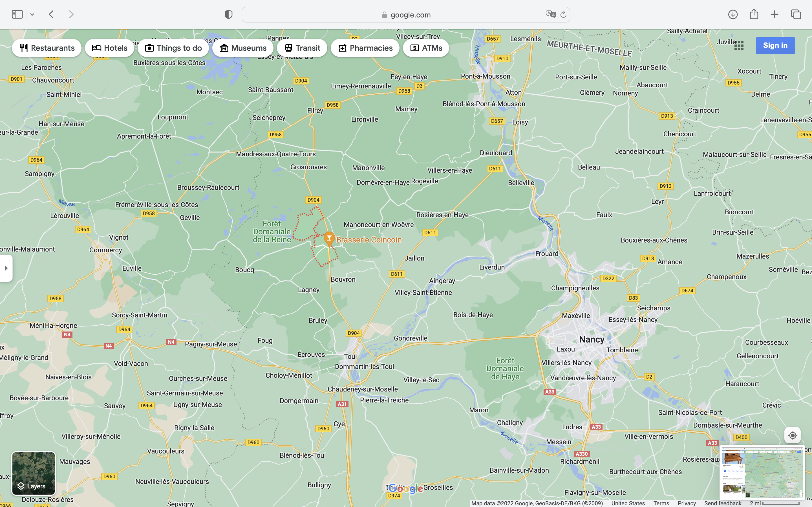Reload the page with refresh icon
The image size is (812, 507).
tap(563, 14)
